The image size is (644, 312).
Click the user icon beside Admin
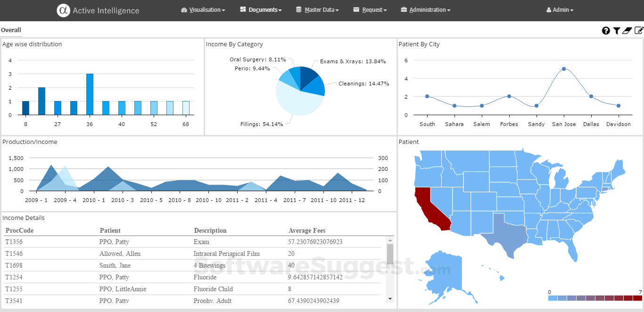pyautogui.click(x=549, y=9)
